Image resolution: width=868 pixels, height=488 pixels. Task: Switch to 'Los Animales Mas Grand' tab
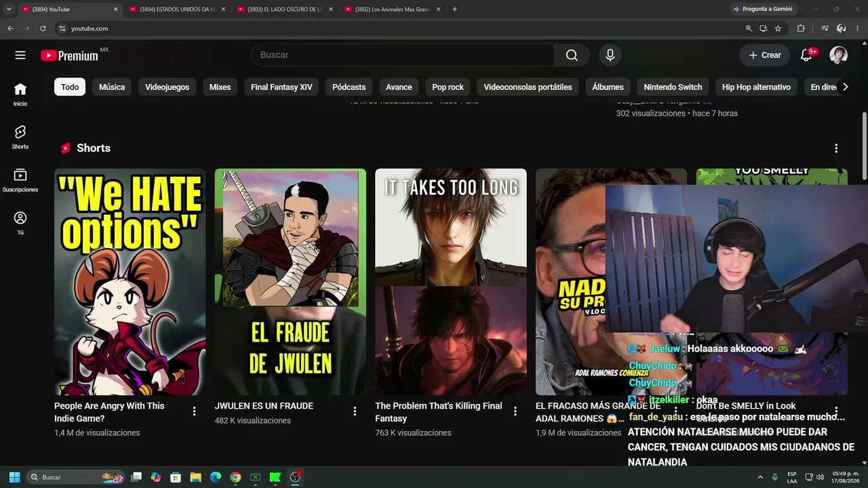coord(393,9)
